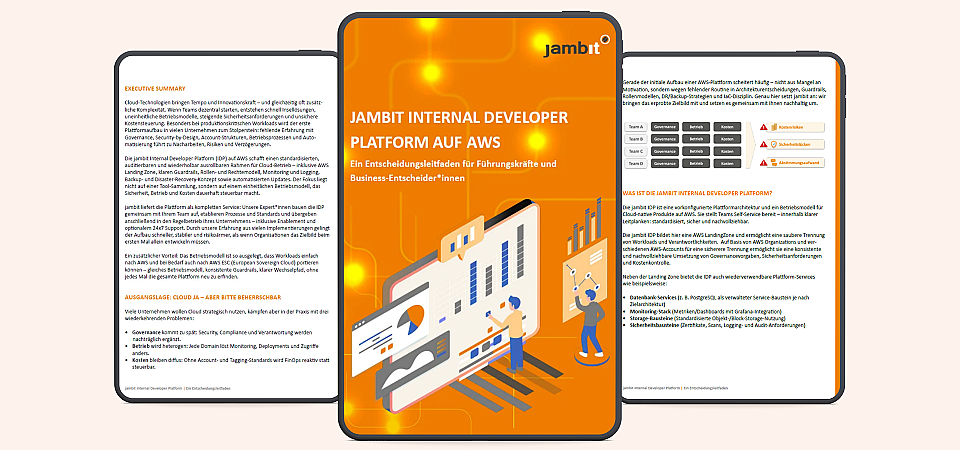Click the Governance box in Team B row

(x=665, y=139)
